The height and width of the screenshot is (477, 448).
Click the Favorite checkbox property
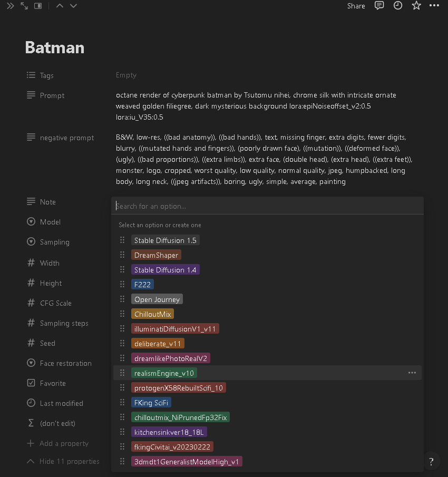[x=53, y=383]
